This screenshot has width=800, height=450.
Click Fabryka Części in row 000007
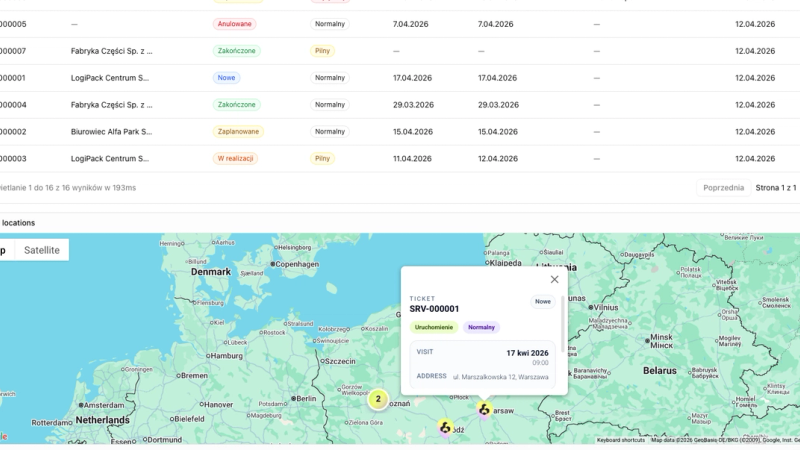click(x=111, y=51)
